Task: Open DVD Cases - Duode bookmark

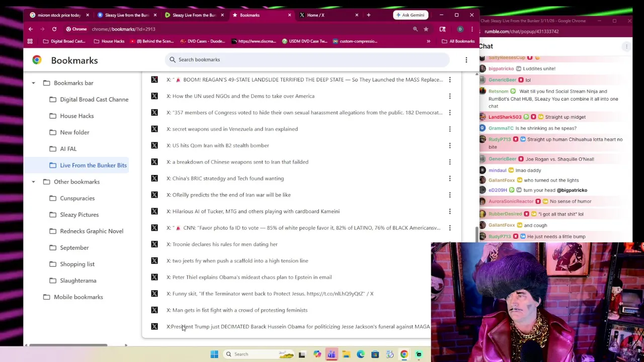Action: pos(202,41)
